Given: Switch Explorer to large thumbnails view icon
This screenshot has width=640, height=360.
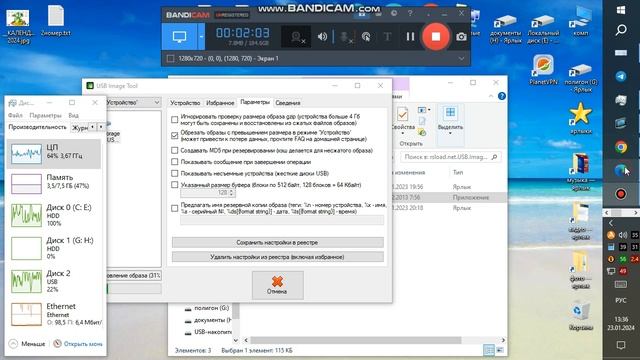Looking at the screenshot, I should (500, 350).
